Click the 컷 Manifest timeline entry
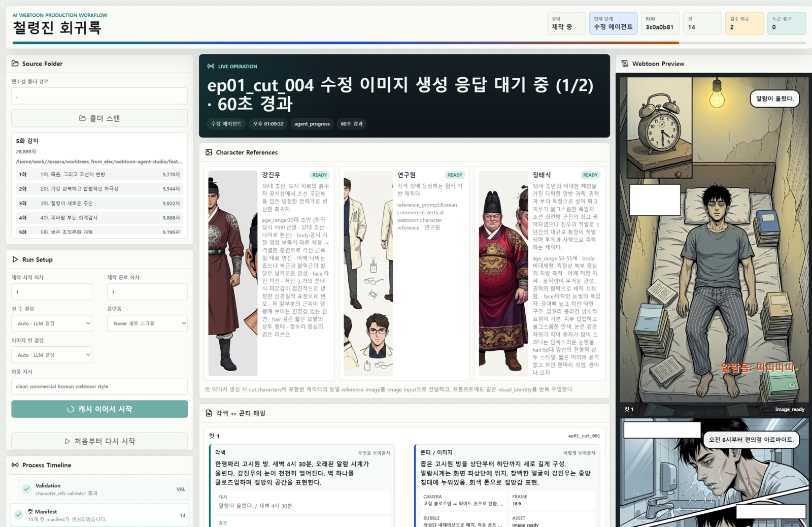812x527 pixels. point(99,515)
